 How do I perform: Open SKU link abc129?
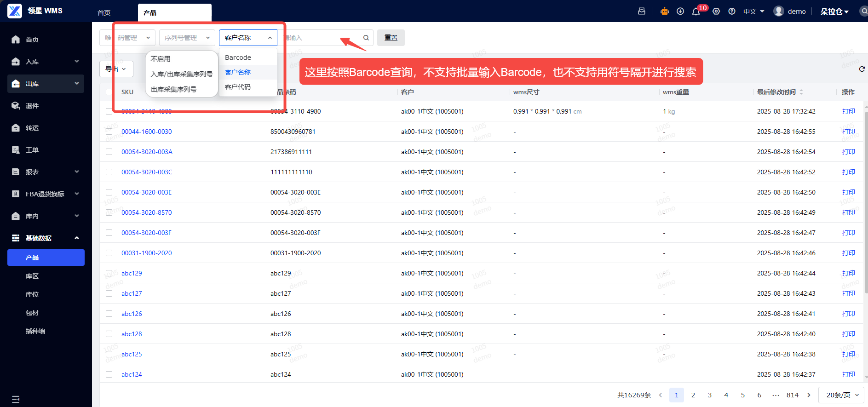[132, 273]
